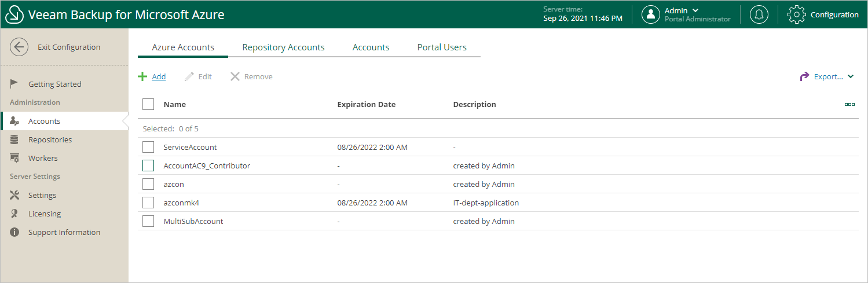Click 'created by Admin' in the azcon row
Viewport: 868px width, 283px height.
click(x=484, y=184)
